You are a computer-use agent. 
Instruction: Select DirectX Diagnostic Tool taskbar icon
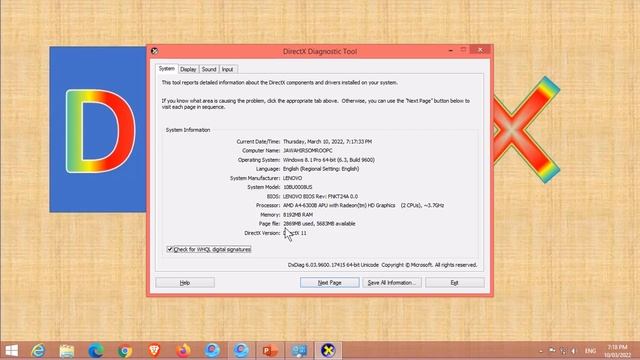point(328,351)
